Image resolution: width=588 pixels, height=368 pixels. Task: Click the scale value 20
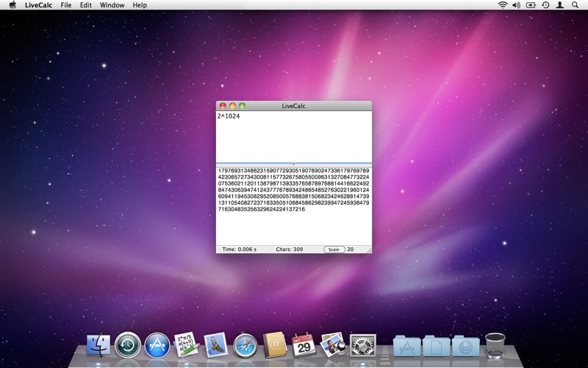pos(351,250)
